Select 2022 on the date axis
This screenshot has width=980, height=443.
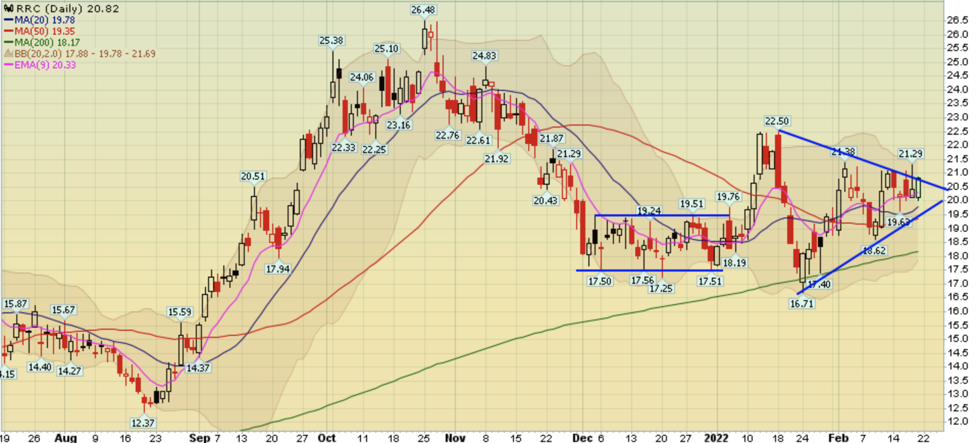tap(716, 438)
